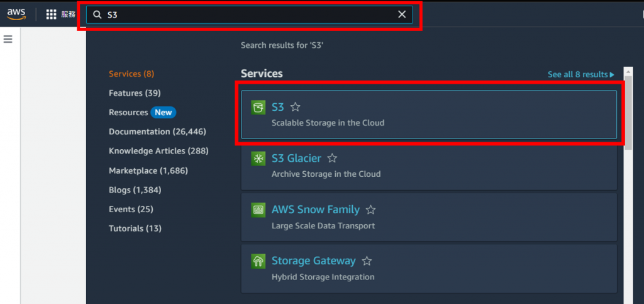Star the S3 Glacier service

point(333,159)
